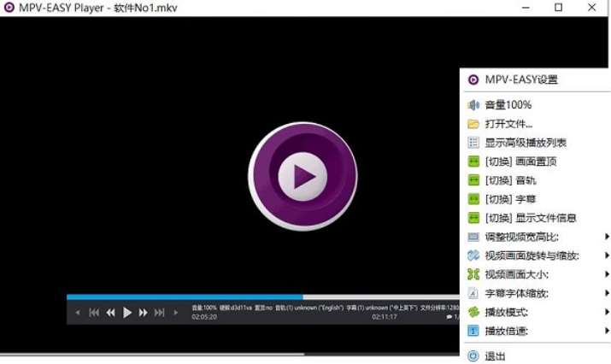Viewport: 611px width, 364px height.
Task: Click the advanced playlist list icon
Action: (473, 143)
